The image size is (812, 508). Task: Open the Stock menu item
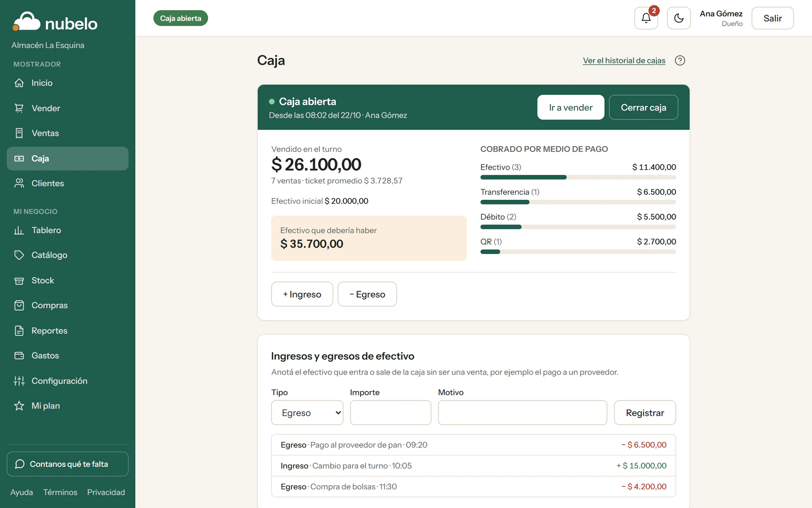click(x=68, y=281)
